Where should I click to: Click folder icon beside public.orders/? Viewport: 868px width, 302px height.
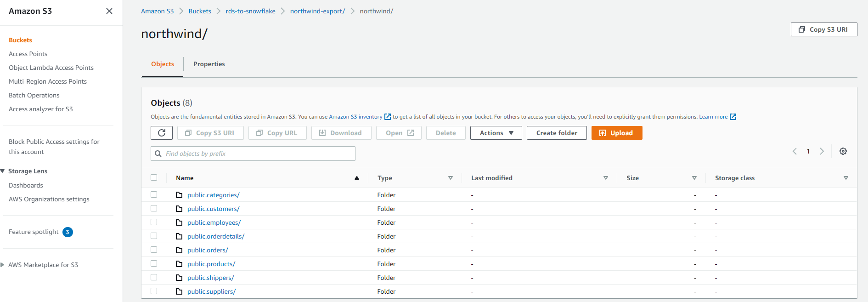pyautogui.click(x=179, y=250)
